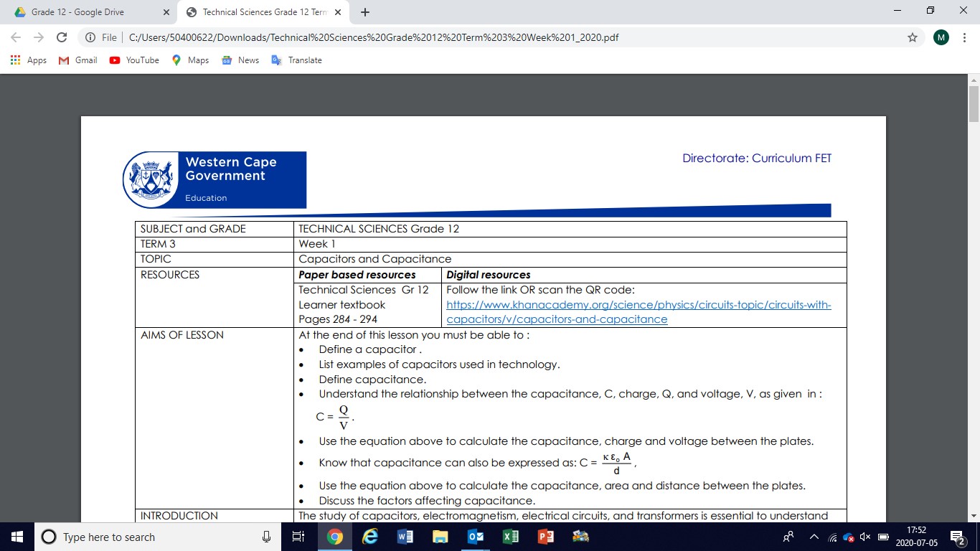Screen dimensions: 980x551
Task: Click the 'Pages 284 - 294' text
Action: pos(338,319)
